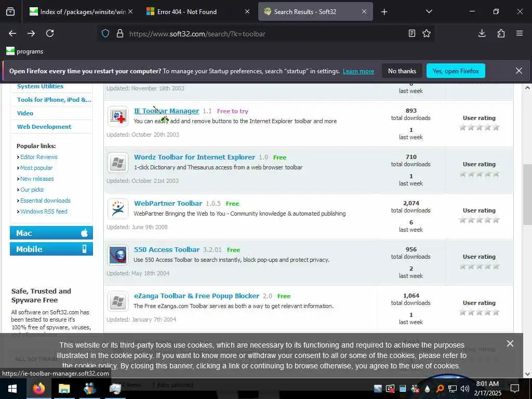
Task: Open Wordz Toolbar for Internet Explorer
Action: pyautogui.click(x=194, y=157)
